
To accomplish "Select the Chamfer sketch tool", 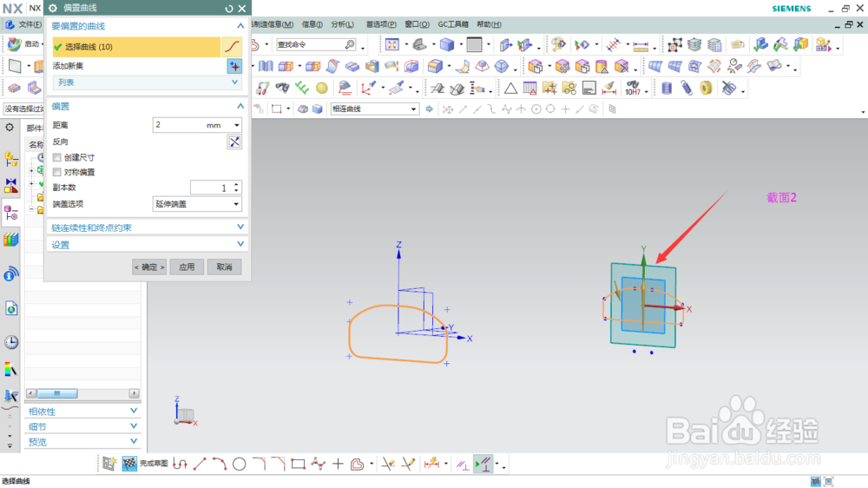I will pos(279,464).
